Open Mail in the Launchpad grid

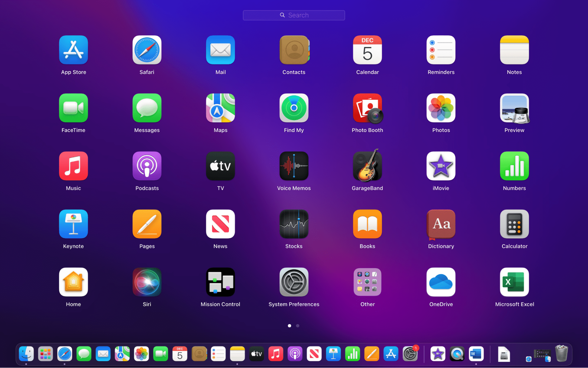point(220,50)
